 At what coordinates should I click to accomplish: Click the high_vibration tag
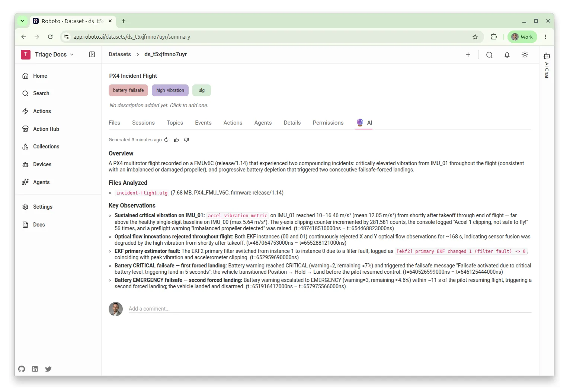point(170,90)
